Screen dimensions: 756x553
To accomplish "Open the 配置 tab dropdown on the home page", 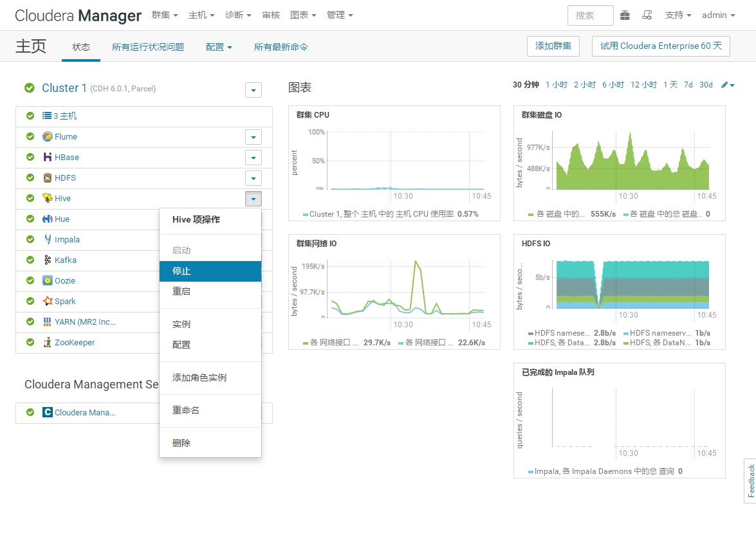I will point(219,47).
